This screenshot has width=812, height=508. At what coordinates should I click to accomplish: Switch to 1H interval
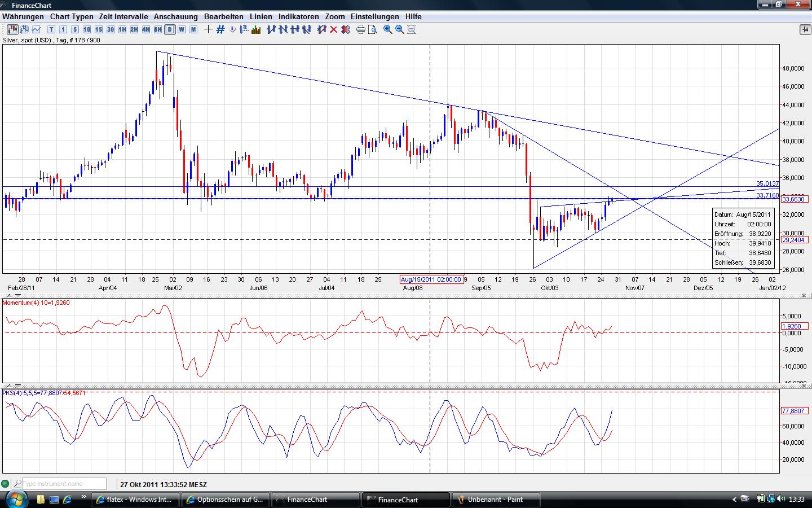(122, 29)
